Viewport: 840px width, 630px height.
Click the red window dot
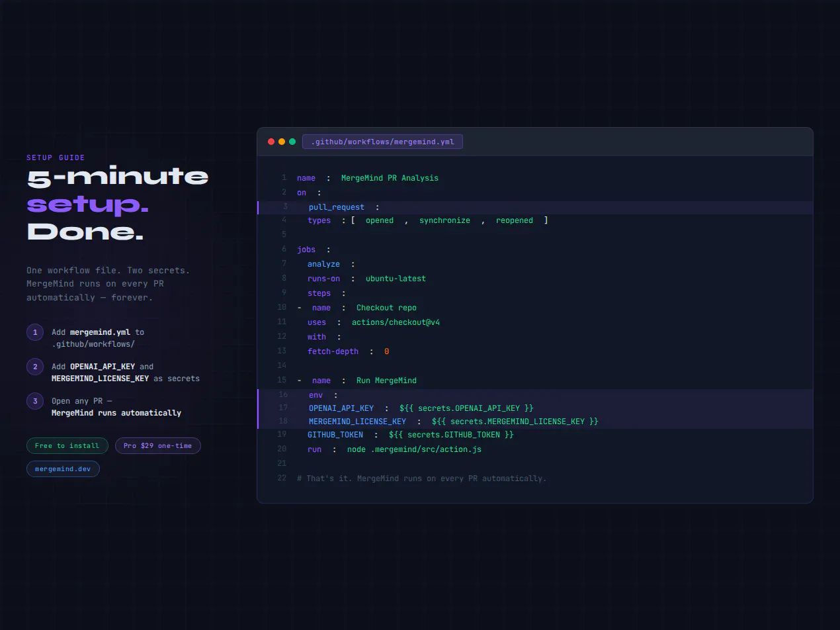pos(271,142)
